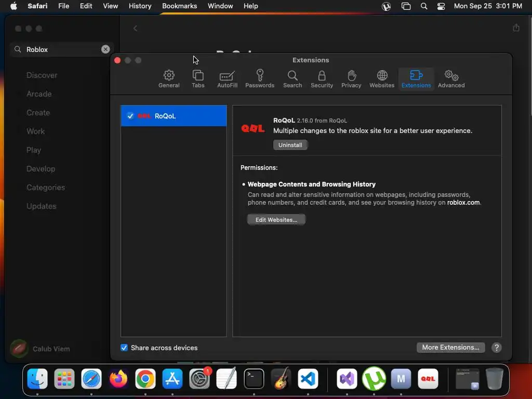Open Develop in the App Store sidebar

pos(41,169)
